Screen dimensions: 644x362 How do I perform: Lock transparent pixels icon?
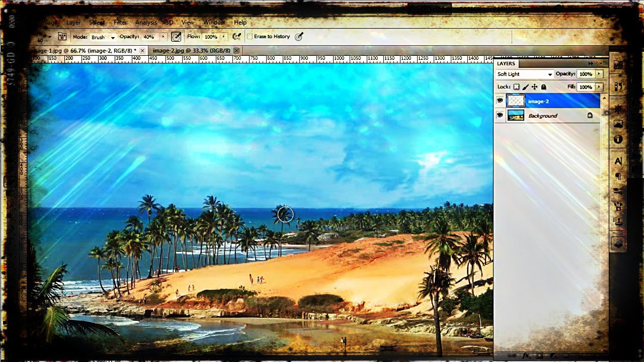pyautogui.click(x=516, y=87)
